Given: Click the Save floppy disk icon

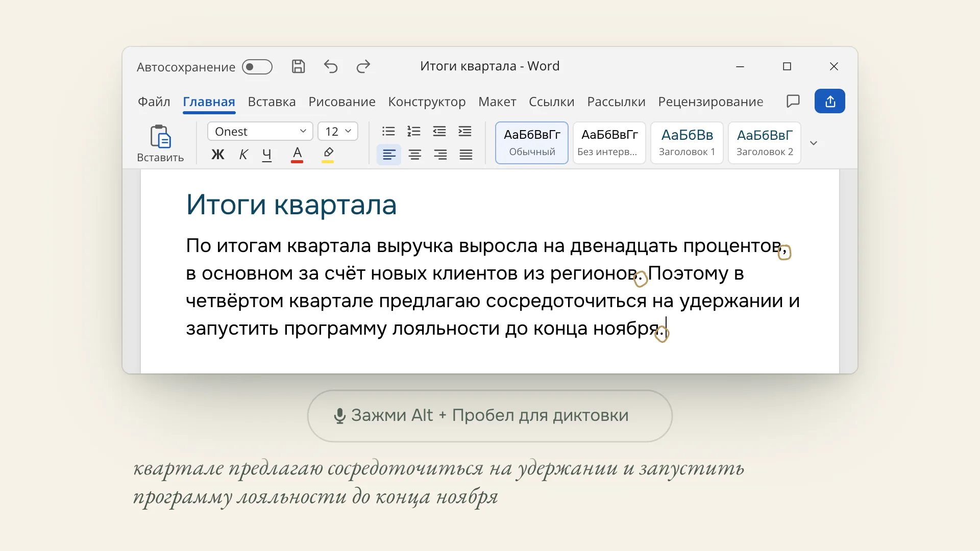Looking at the screenshot, I should (298, 66).
